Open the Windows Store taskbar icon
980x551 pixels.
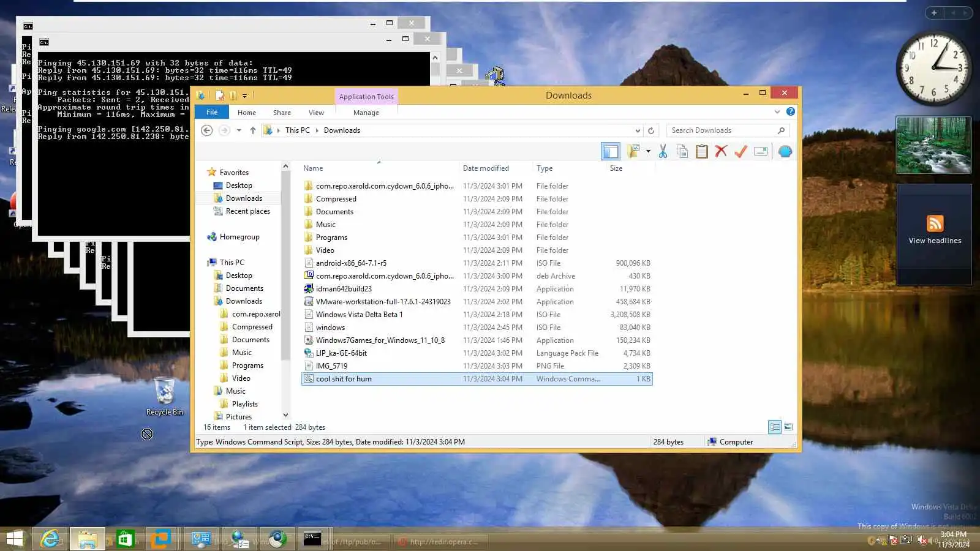coord(125,539)
